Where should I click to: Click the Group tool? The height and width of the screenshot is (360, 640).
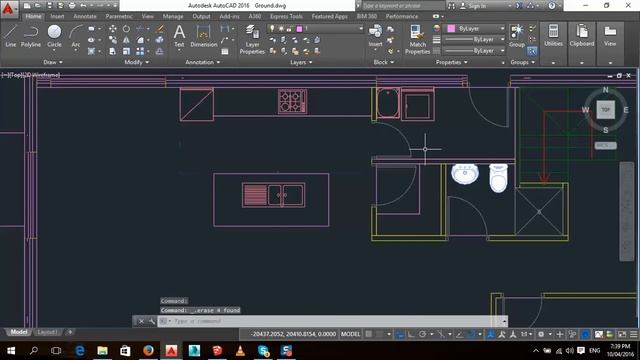coord(517,36)
